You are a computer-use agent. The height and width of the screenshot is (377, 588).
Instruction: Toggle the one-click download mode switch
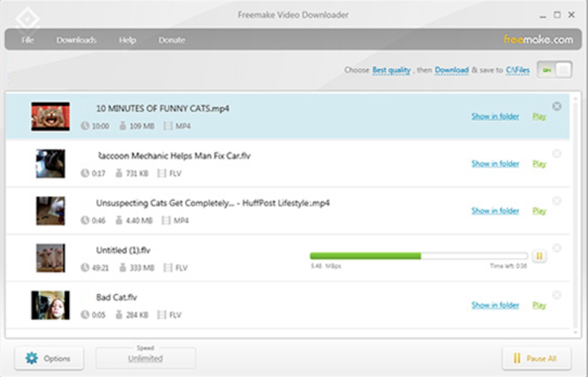pyautogui.click(x=554, y=70)
